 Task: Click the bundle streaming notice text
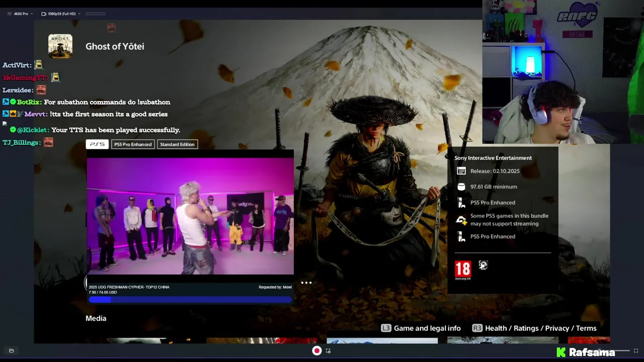point(509,220)
